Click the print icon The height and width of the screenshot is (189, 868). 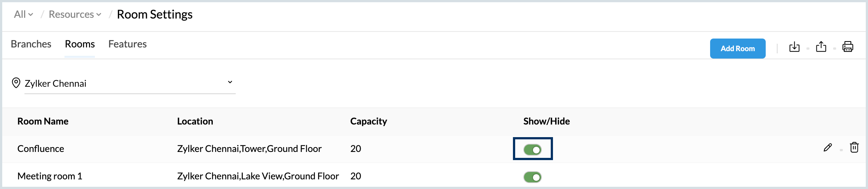coord(848,47)
